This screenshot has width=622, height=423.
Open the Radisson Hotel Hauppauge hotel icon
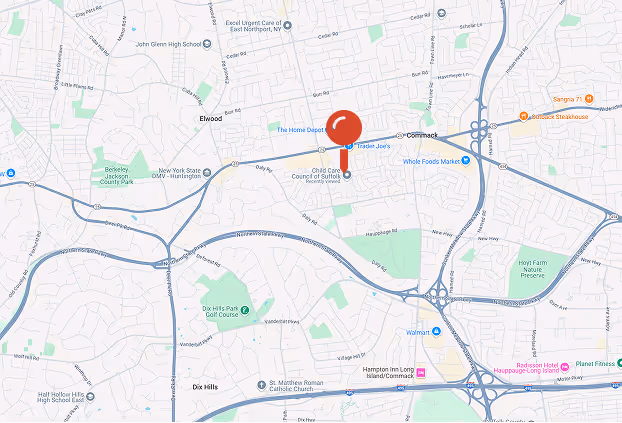(565, 367)
